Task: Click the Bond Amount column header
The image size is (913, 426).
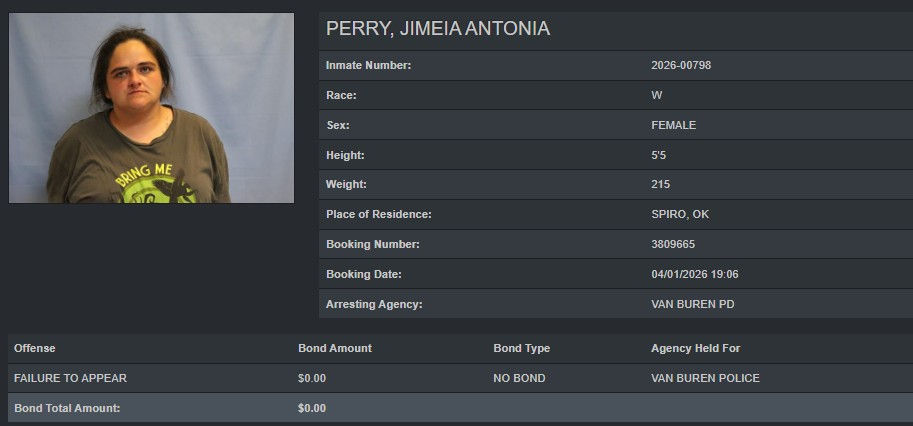Action: point(335,348)
